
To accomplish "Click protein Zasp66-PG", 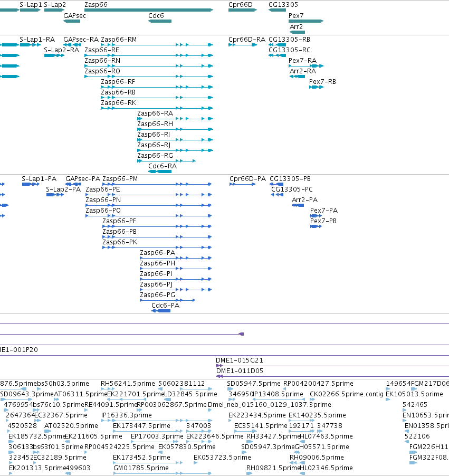I will point(157,295).
